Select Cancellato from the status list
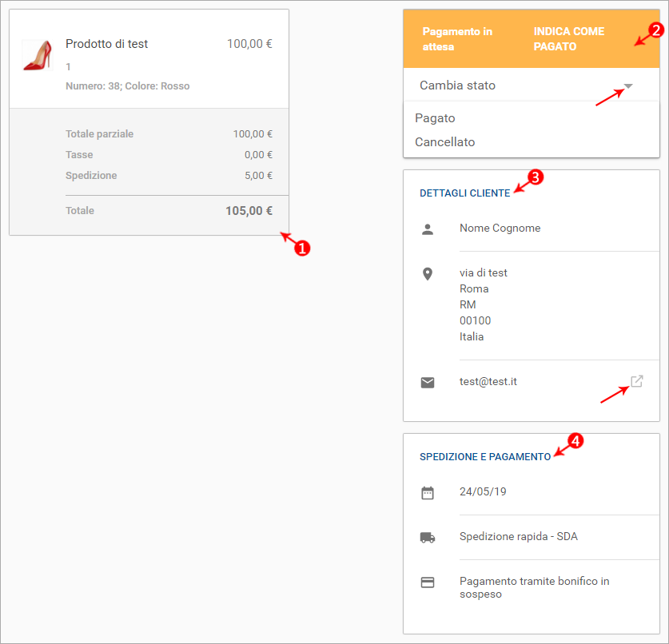 point(444,142)
